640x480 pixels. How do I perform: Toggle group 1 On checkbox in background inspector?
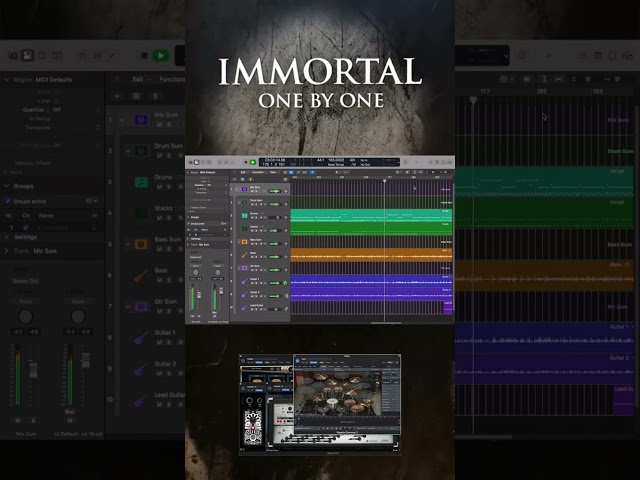click(26, 227)
